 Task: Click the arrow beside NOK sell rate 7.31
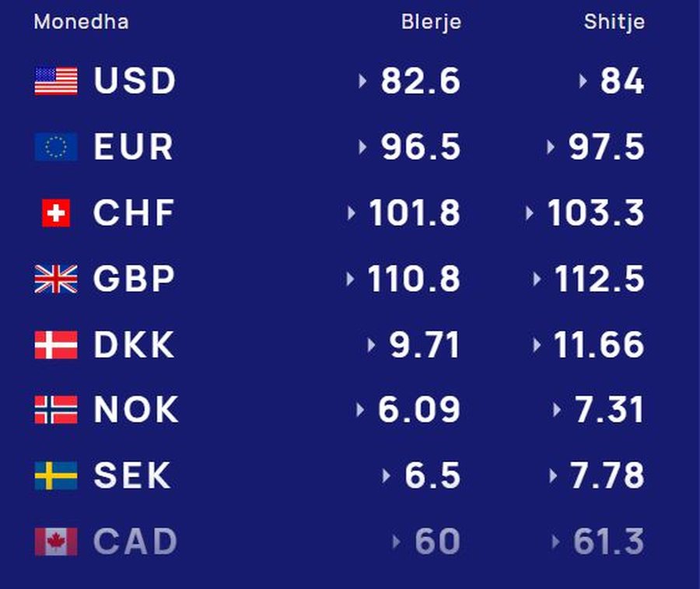(x=556, y=409)
